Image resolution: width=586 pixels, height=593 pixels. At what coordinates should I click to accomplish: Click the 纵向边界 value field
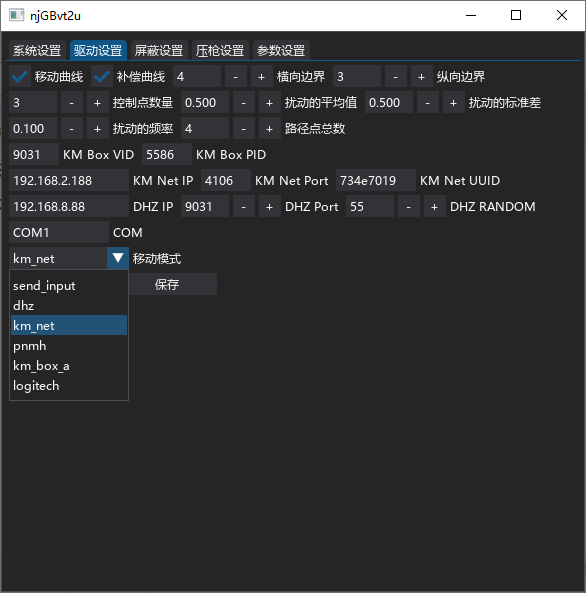(x=357, y=77)
